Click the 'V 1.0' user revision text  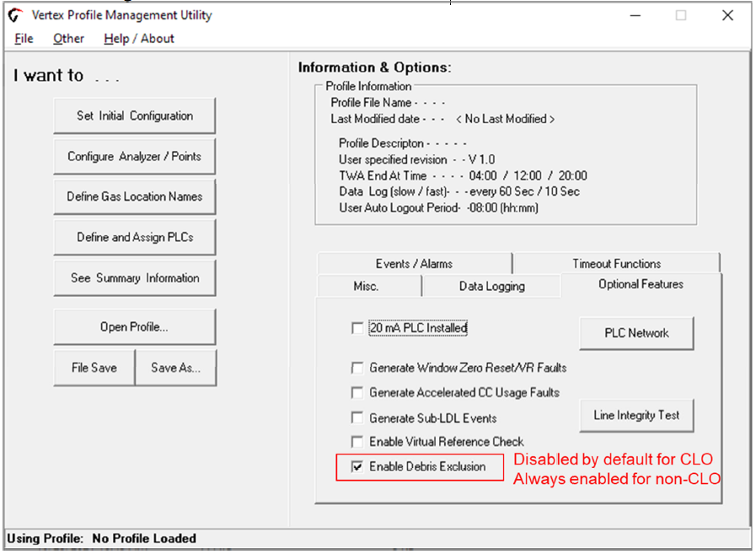pyautogui.click(x=481, y=159)
